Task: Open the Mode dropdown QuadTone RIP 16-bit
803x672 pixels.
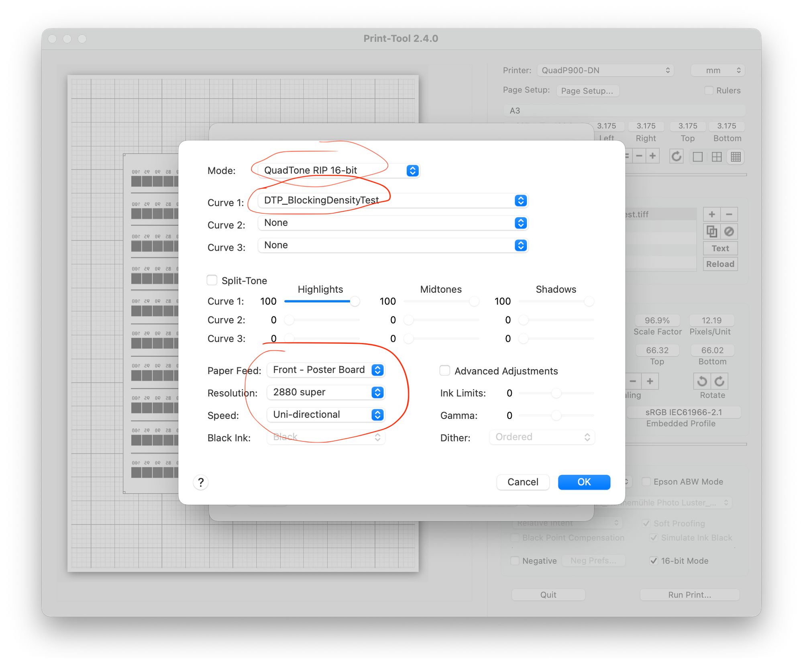Action: tap(338, 170)
